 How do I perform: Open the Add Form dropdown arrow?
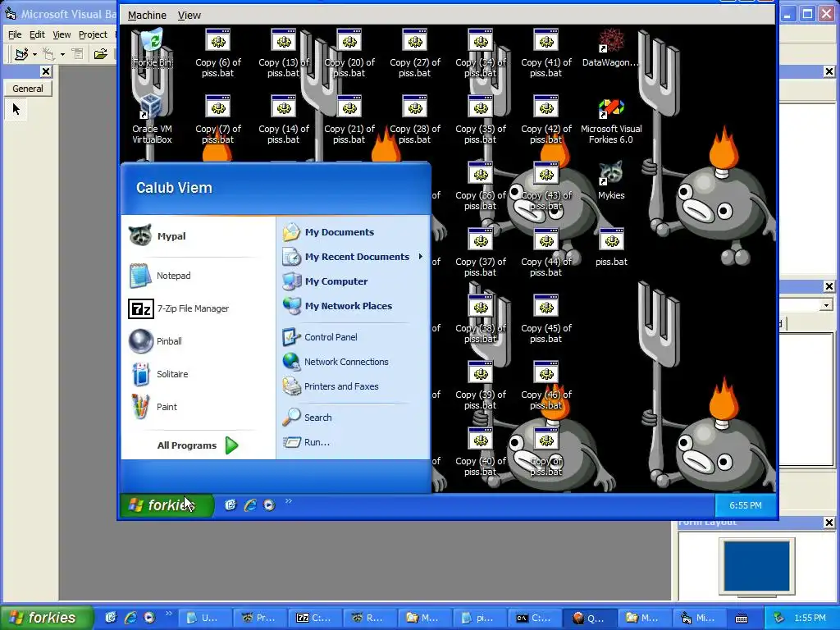pos(62,55)
